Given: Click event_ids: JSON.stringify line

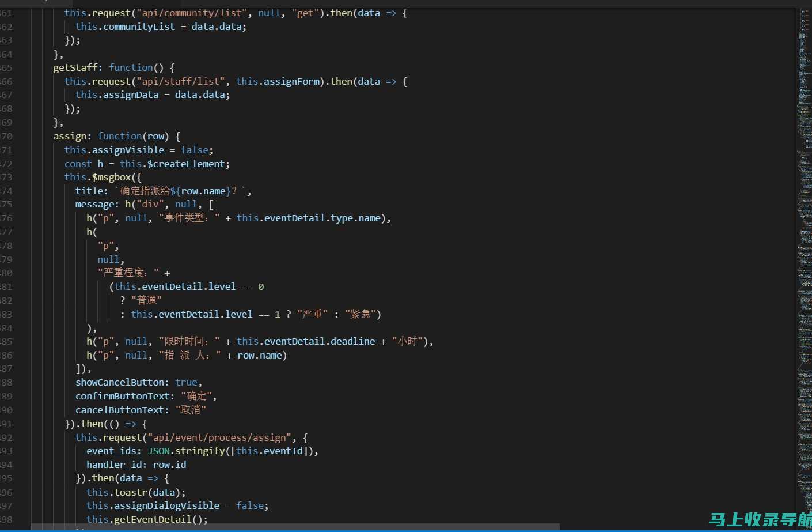Looking at the screenshot, I should coord(203,451).
